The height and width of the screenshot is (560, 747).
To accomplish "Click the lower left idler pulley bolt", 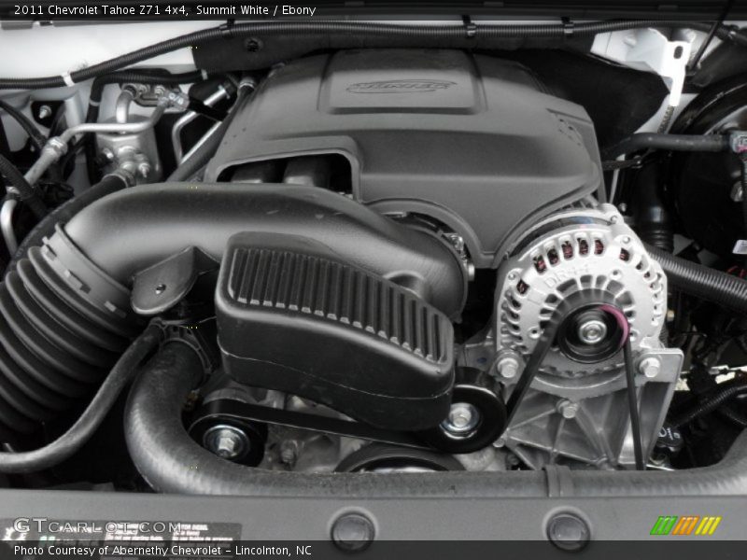I will [226, 440].
